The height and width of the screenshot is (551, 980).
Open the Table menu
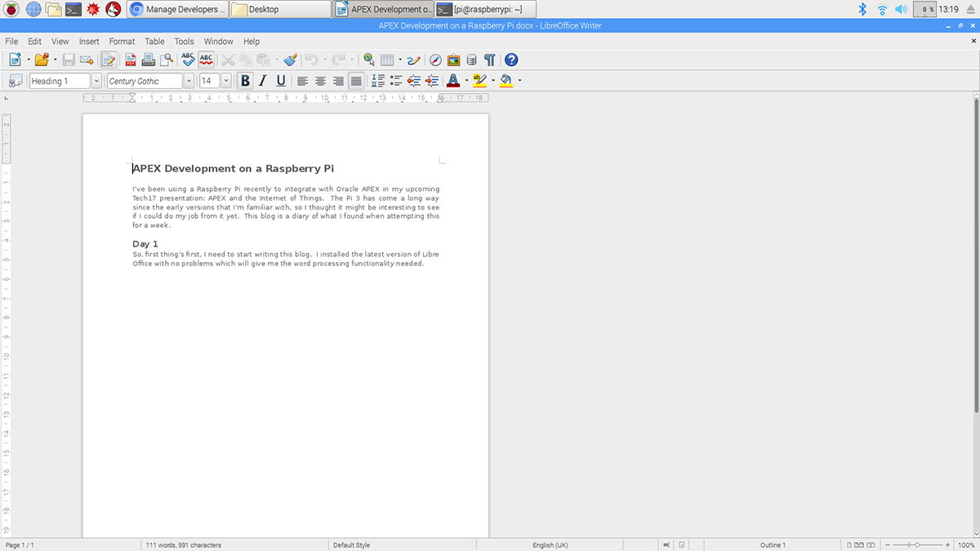(154, 42)
